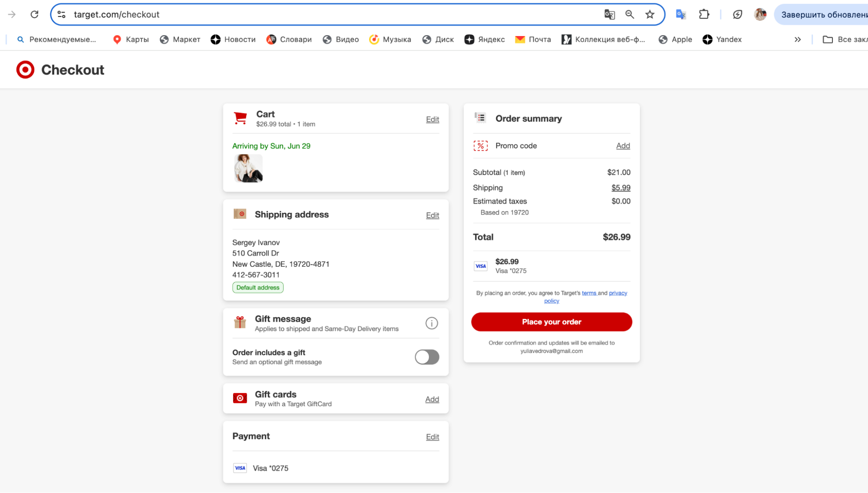This screenshot has width=868, height=493.
Task: Click the site info icon before URL
Action: tap(62, 14)
